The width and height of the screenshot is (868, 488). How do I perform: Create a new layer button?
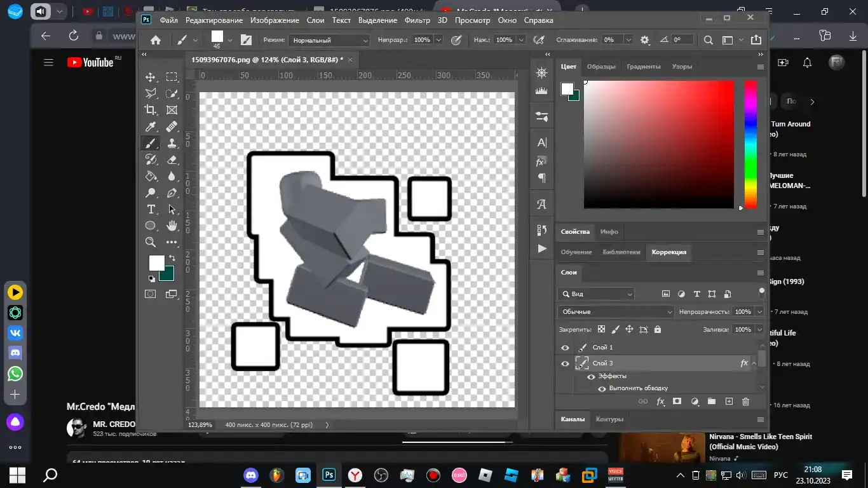(729, 402)
